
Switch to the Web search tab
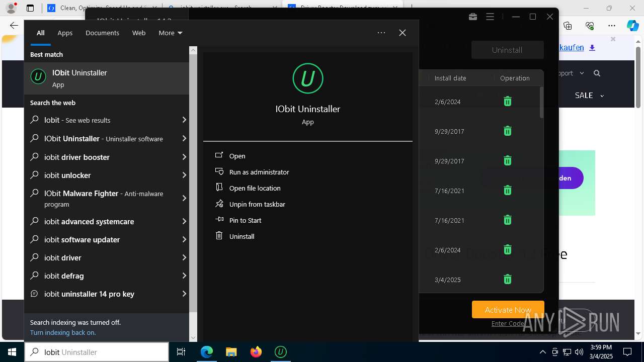tap(139, 33)
